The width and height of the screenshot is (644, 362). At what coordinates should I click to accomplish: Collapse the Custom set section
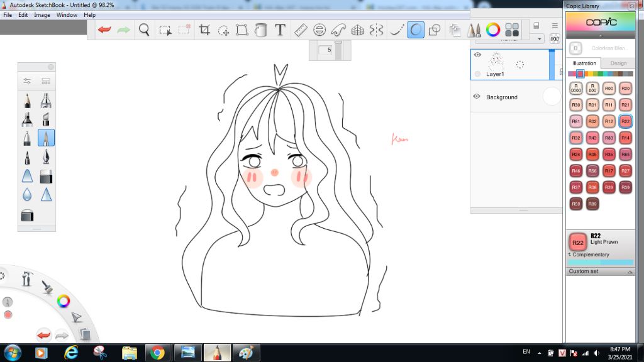tap(630, 271)
